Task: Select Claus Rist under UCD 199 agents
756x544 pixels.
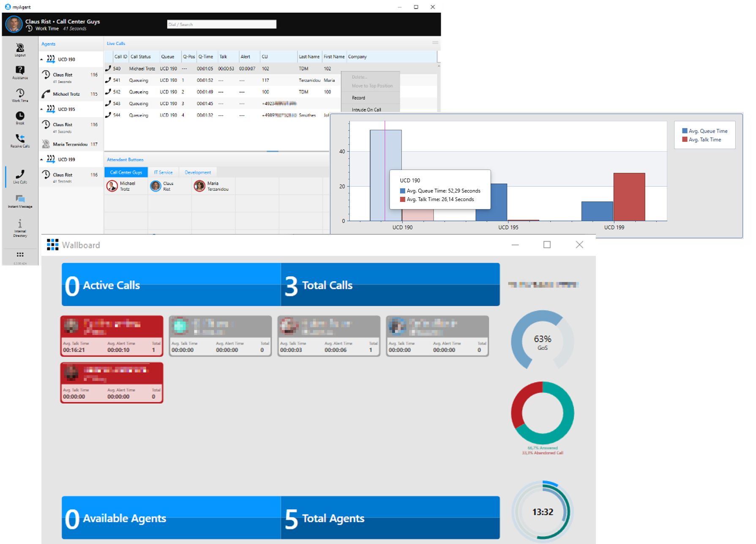Action: [x=71, y=177]
